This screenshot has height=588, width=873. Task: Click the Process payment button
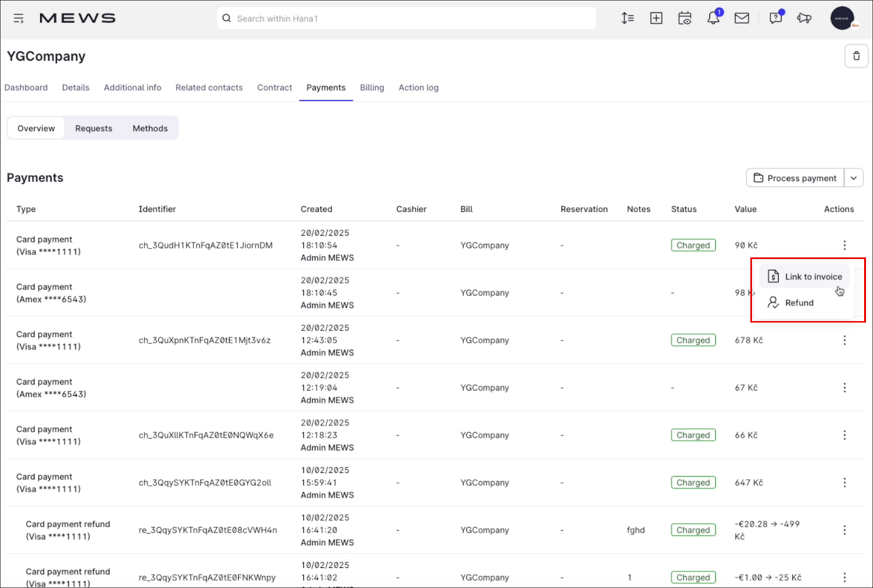pos(795,178)
